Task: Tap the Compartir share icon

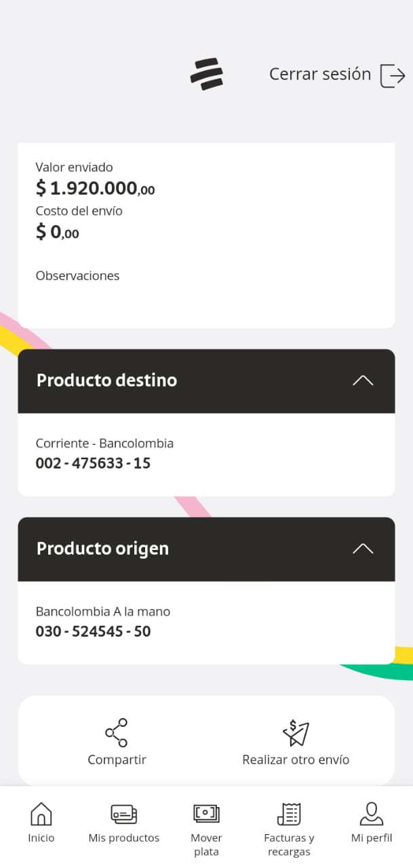Action: (117, 732)
